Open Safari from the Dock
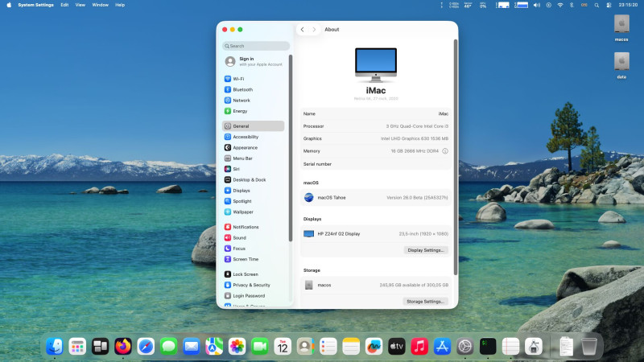Viewport: 644px width, 362px height. [146, 347]
